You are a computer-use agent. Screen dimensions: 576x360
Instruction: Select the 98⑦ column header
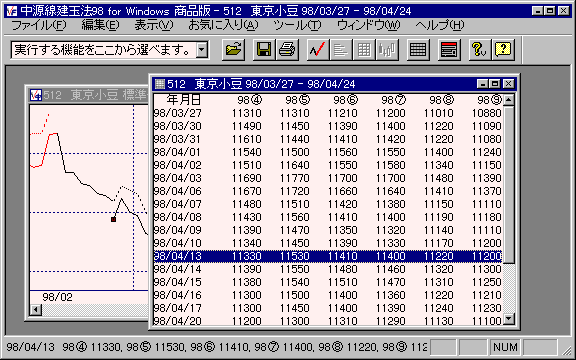(393, 100)
